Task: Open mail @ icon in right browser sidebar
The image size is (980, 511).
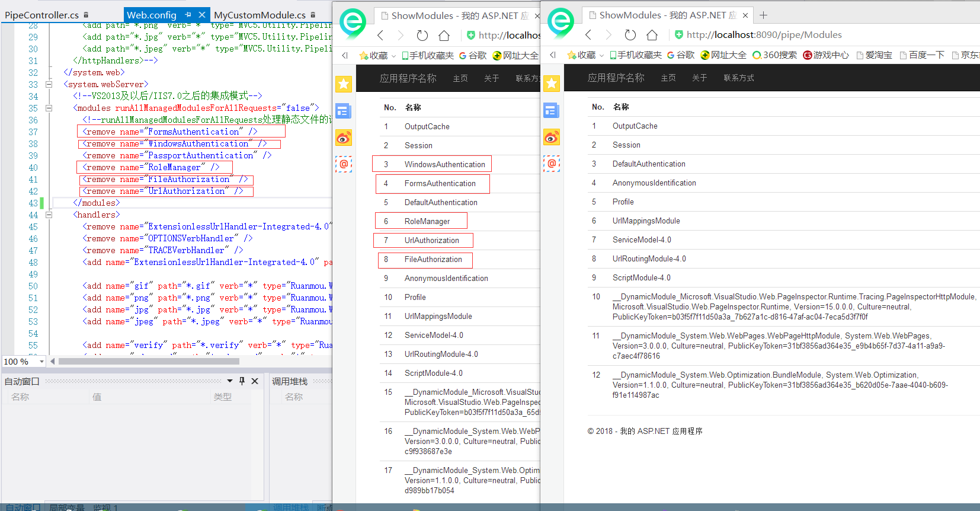Action: (552, 163)
